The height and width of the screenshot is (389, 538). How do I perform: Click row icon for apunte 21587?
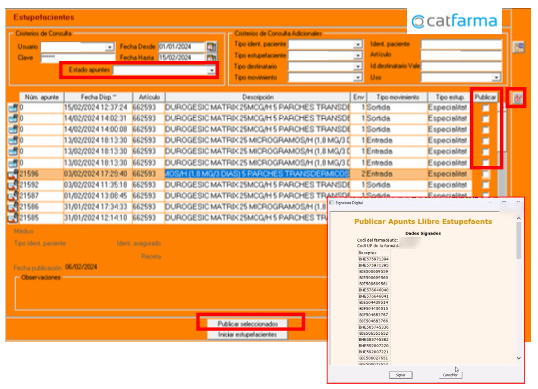point(13,196)
